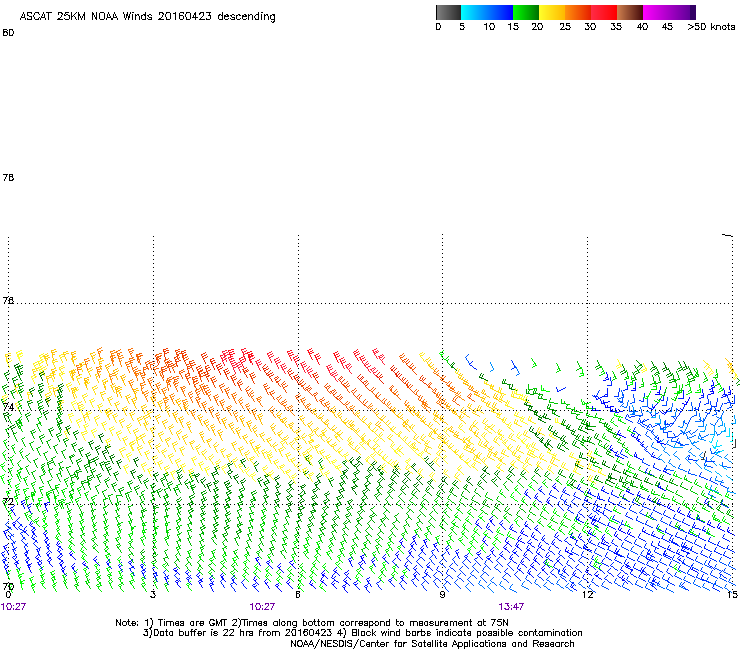
Task: Click the green 15-20 knots legend segment
Action: pyautogui.click(x=526, y=12)
